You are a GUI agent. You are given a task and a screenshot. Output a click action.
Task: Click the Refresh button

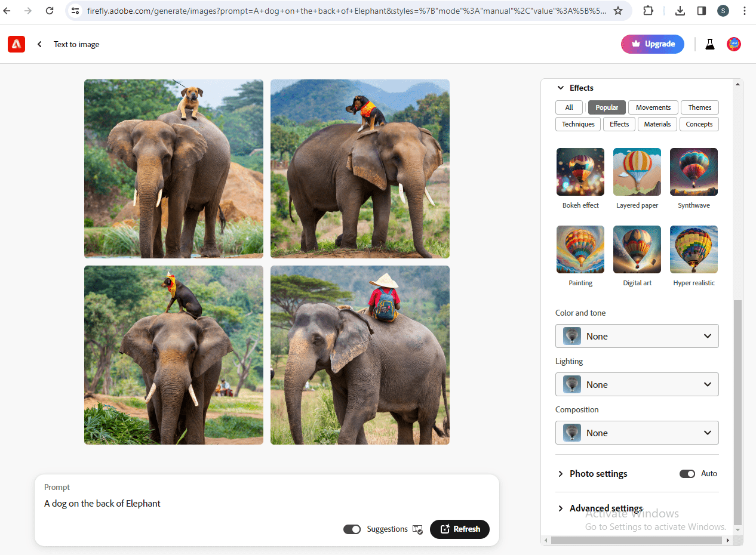point(460,529)
